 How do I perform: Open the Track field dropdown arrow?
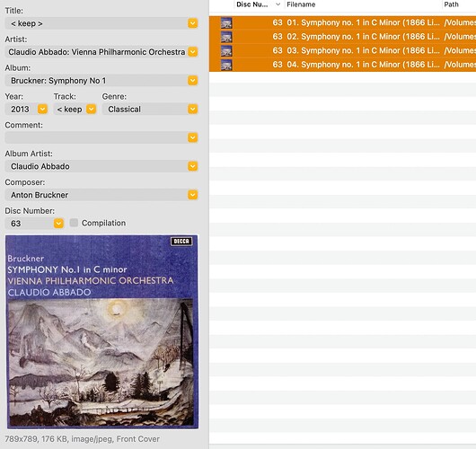coord(91,109)
